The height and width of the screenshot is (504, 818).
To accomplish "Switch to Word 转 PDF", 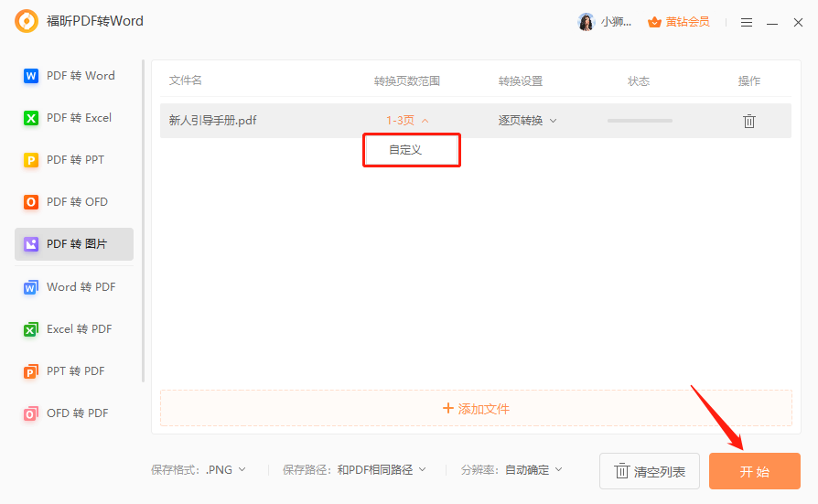I will point(74,287).
